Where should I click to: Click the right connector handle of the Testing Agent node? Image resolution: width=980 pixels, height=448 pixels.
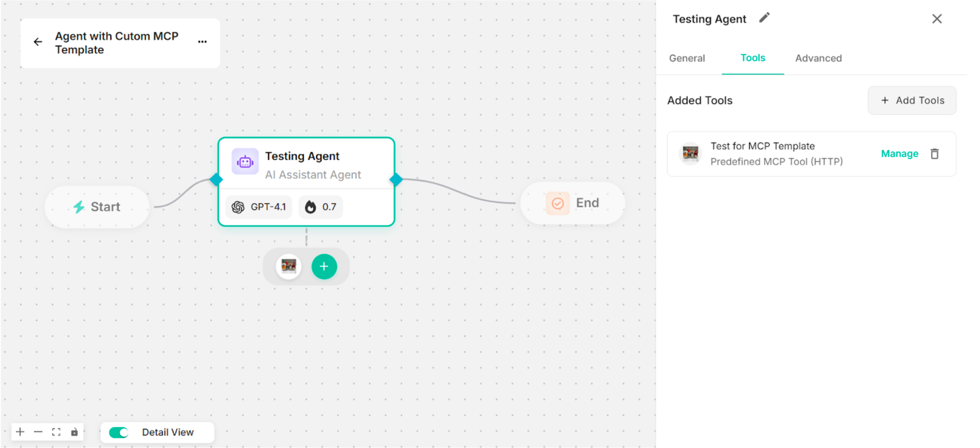click(396, 179)
